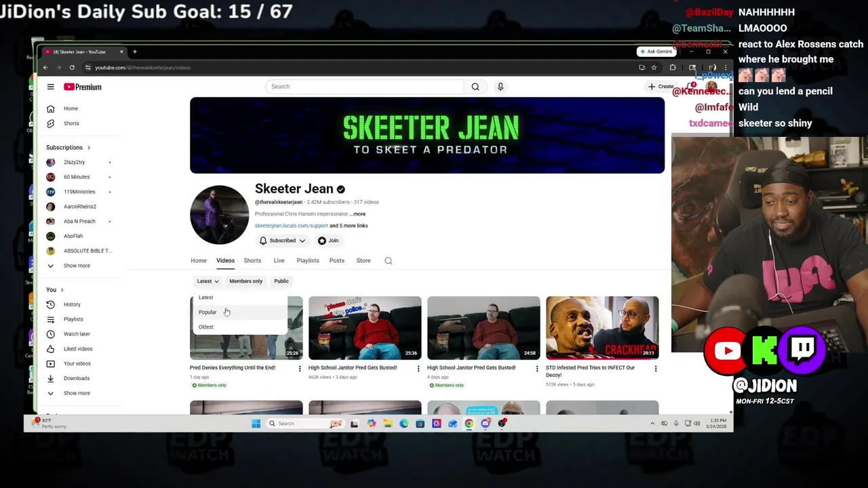
Task: Open skeeterjean.locals.com/support link
Action: [x=291, y=226]
